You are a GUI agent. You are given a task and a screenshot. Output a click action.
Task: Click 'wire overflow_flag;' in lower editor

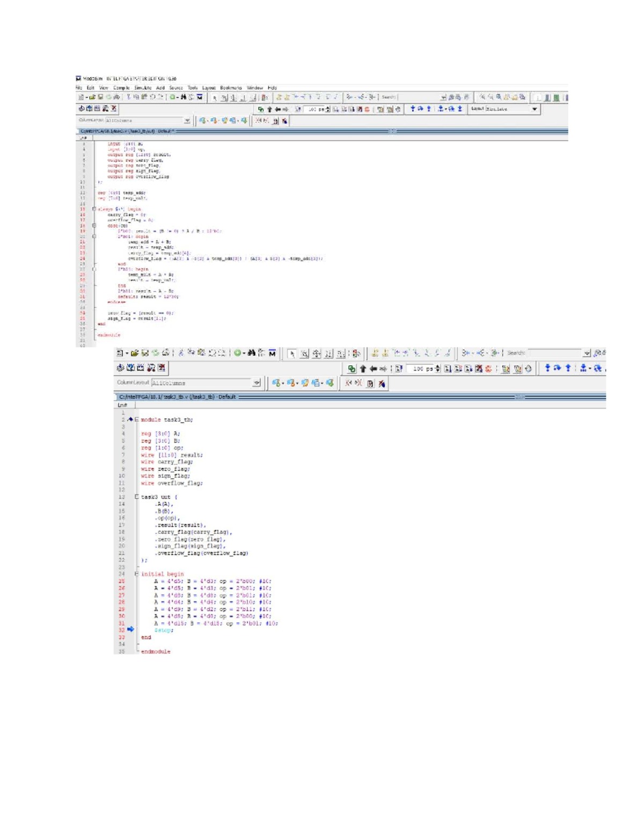172,483
